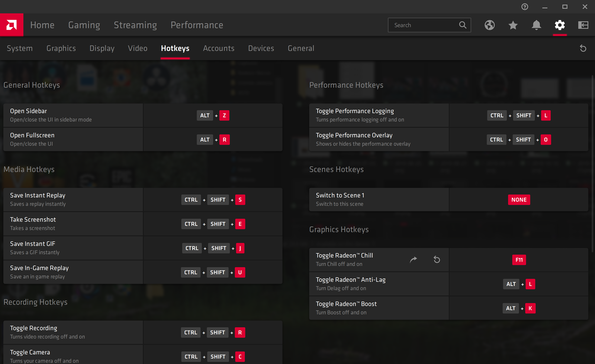
Task: Open favorites star icon
Action: 513,25
